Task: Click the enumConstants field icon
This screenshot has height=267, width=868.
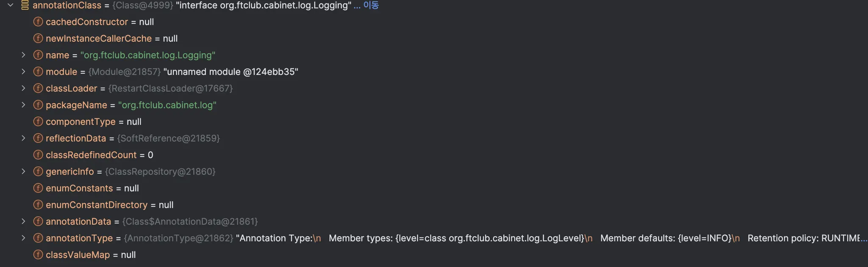Action: (x=38, y=188)
